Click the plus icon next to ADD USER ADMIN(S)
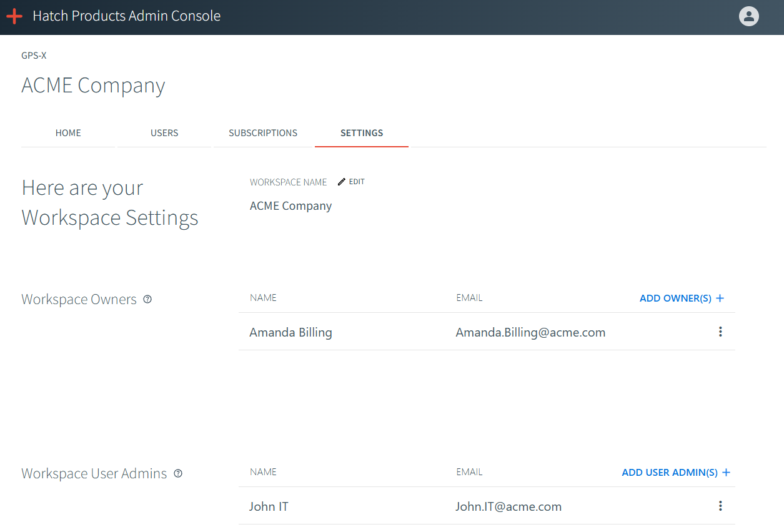This screenshot has width=784, height=532. 727,472
